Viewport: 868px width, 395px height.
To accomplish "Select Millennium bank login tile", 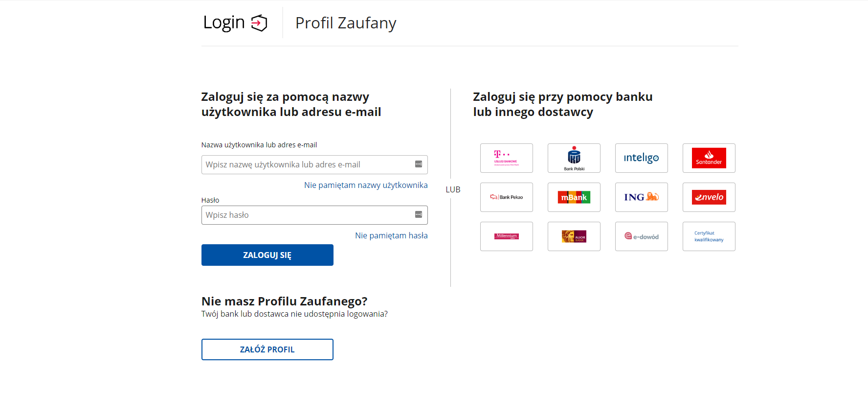I will (x=506, y=236).
